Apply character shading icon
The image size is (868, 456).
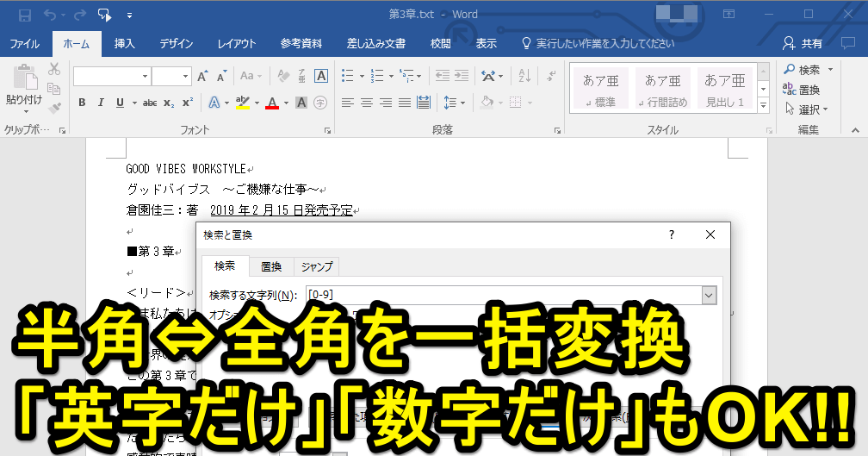(301, 103)
